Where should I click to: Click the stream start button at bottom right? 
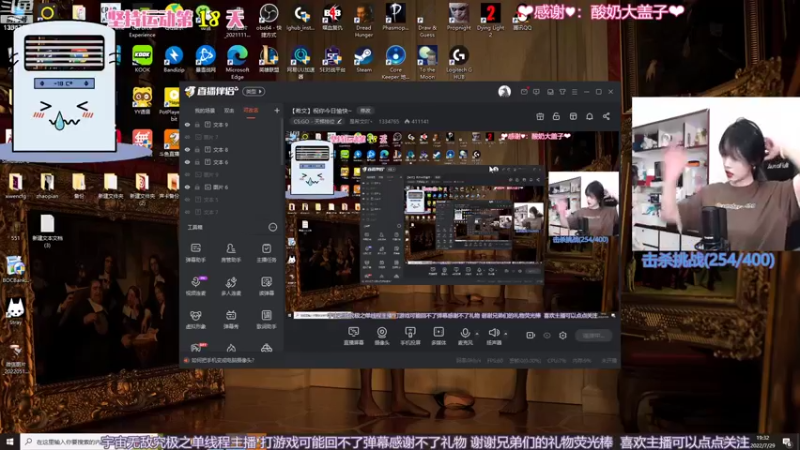point(593,335)
